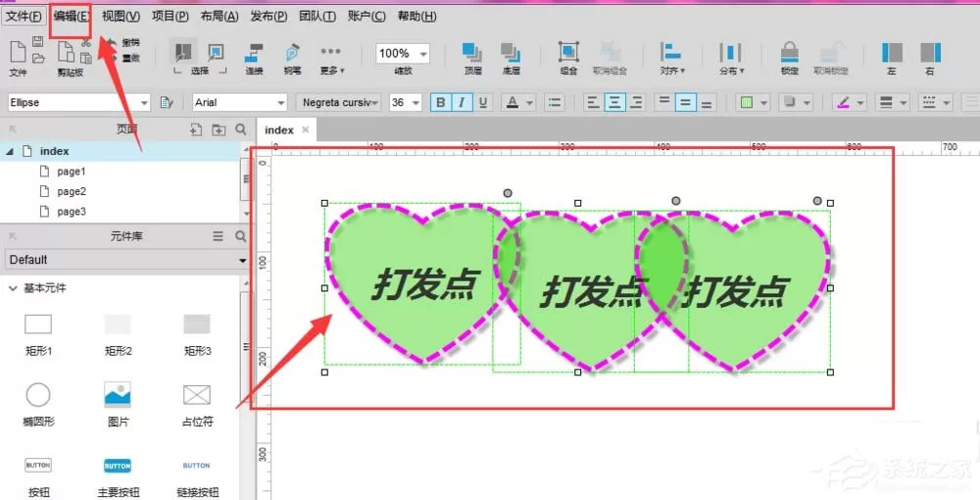This screenshot has height=500, width=980.
Task: Open the 编辑(E) menu
Action: [x=72, y=17]
